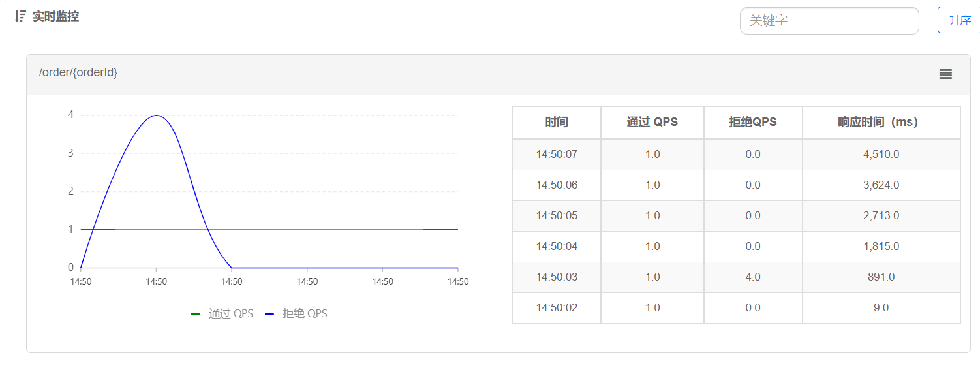Viewport: 980px width, 374px height.
Task: Select the 14:50:02 time cell
Action: [x=557, y=308]
